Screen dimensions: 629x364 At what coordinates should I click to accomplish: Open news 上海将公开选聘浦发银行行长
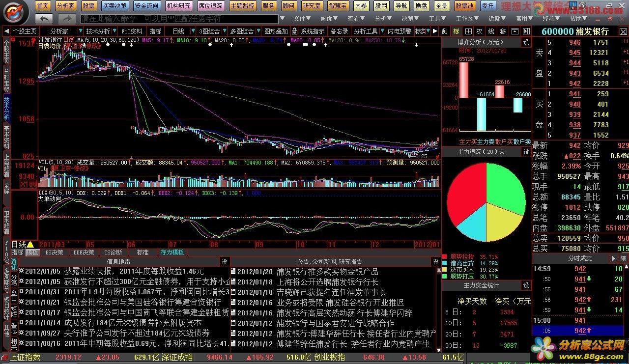(328, 282)
